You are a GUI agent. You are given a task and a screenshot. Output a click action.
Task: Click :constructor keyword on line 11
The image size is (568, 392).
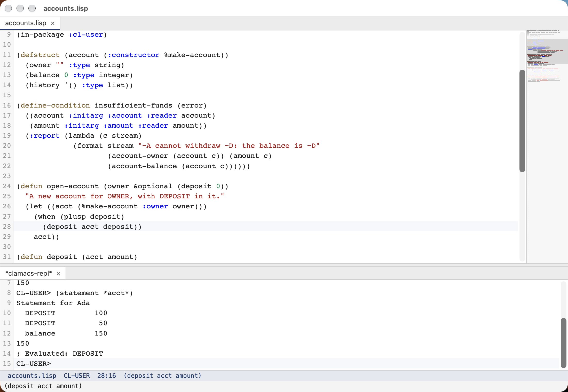tap(133, 55)
